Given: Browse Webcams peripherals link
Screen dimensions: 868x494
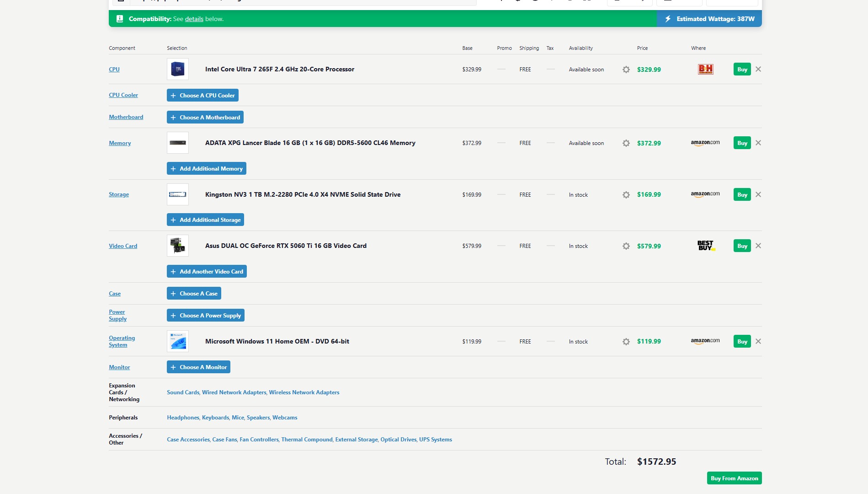Looking at the screenshot, I should click(285, 418).
